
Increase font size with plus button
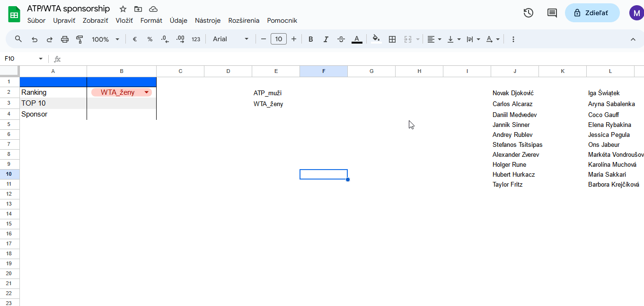(294, 39)
